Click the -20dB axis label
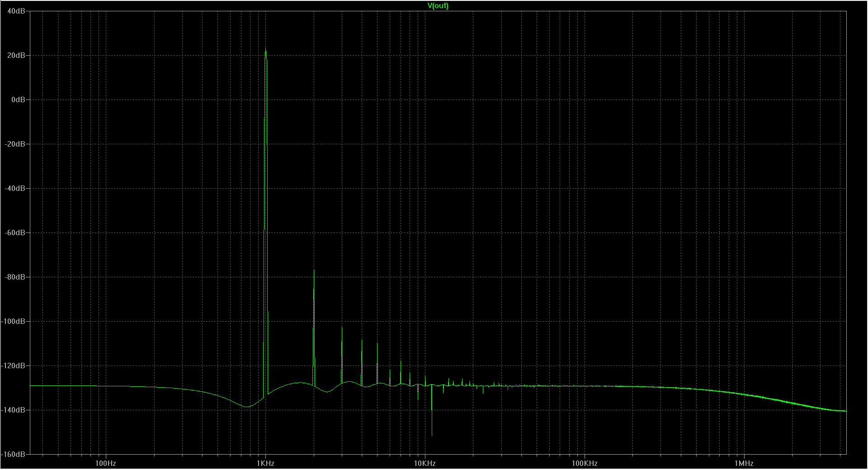 (15, 144)
